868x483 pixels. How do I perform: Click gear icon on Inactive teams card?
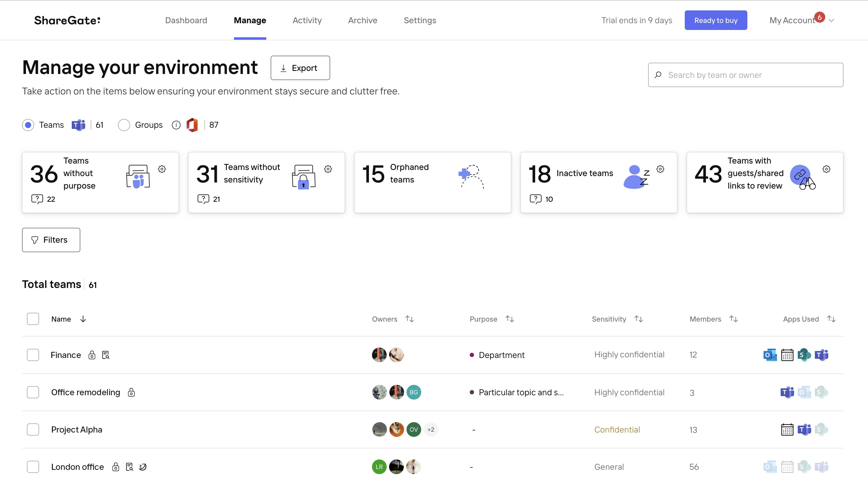click(660, 169)
